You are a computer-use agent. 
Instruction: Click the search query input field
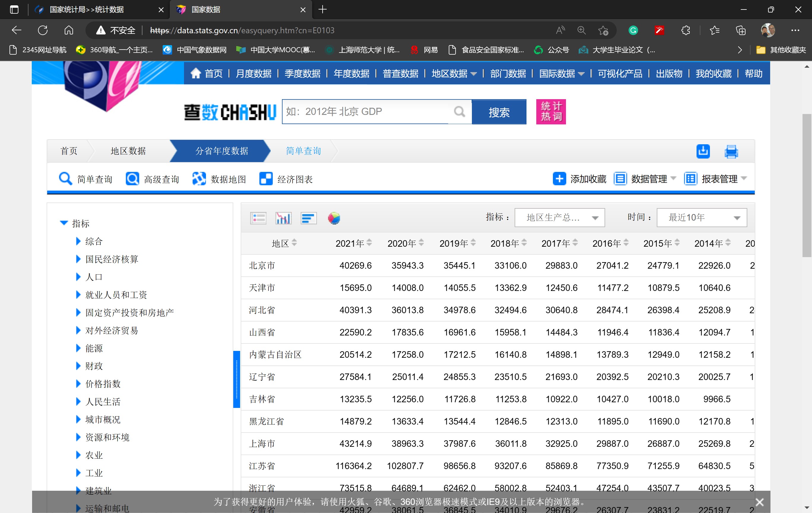coord(371,112)
